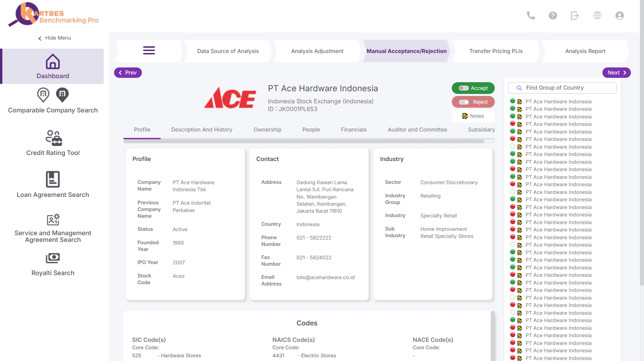Click the Home Improvement Retail Specialty Stores value
644x361 pixels.
[447, 233]
